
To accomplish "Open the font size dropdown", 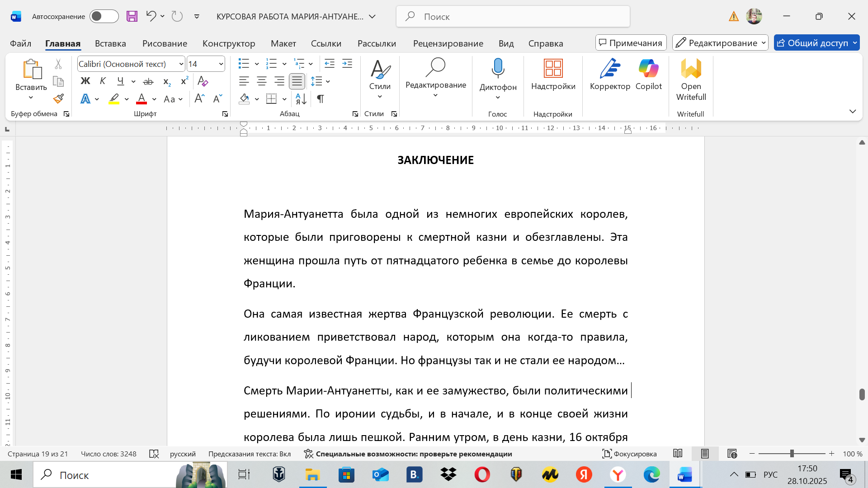I will [221, 64].
